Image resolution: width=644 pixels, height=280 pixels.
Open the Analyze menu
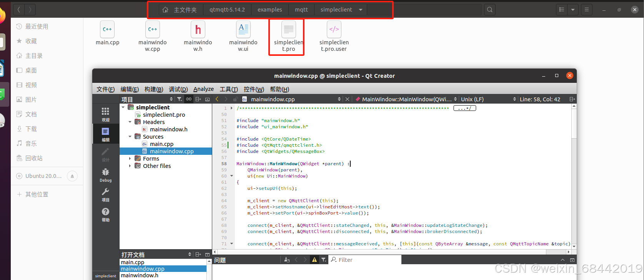click(203, 89)
